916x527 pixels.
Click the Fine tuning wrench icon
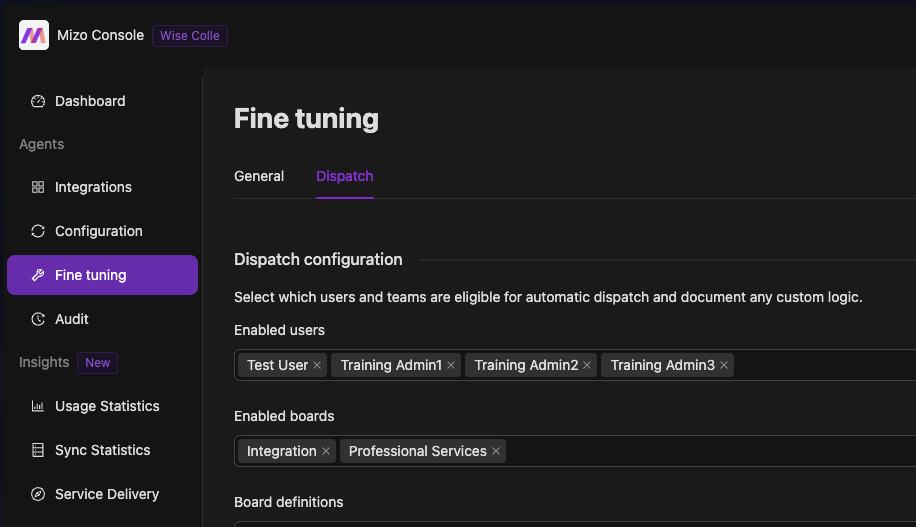click(x=38, y=275)
